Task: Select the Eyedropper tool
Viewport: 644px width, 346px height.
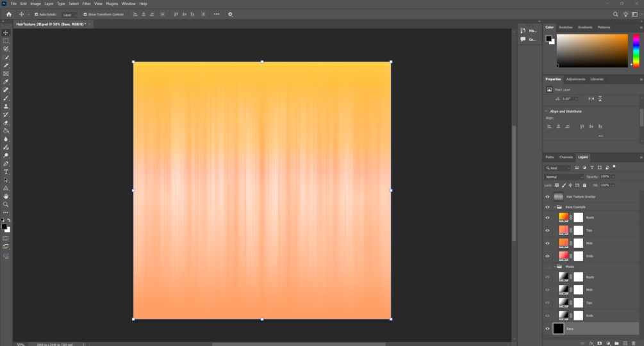Action: coord(6,81)
